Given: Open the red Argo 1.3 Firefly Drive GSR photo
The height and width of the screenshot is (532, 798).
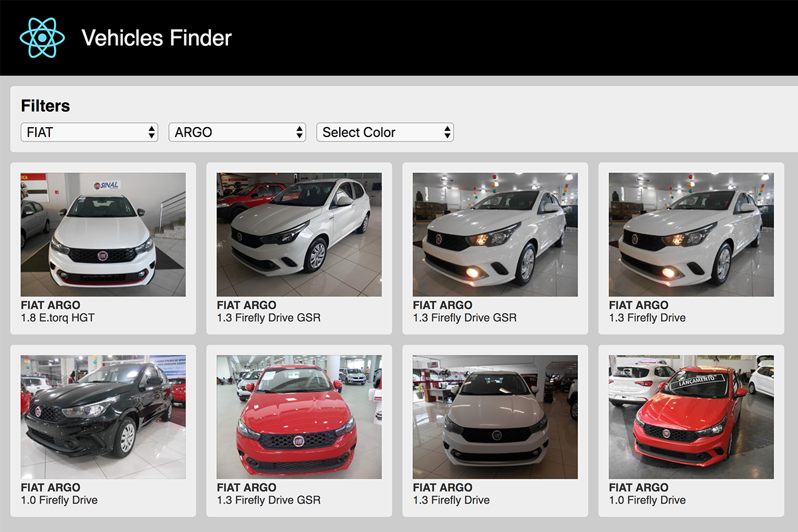Looking at the screenshot, I should (299, 417).
